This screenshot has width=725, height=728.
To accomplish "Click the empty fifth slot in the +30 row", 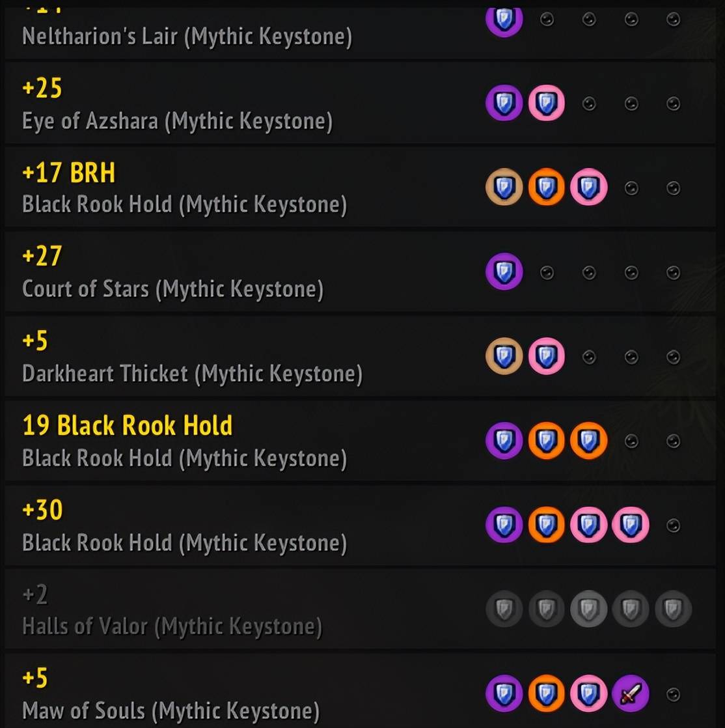I will click(x=674, y=525).
